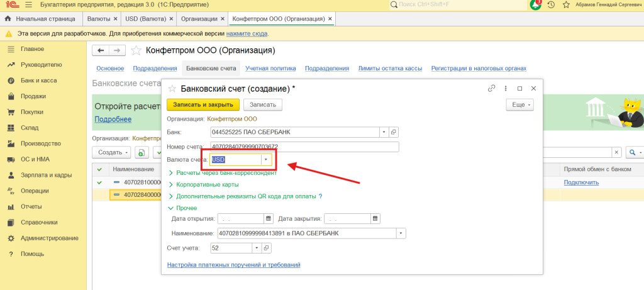Open Подробнее link in green banner
The height and width of the screenshot is (290, 644).
click(x=113, y=120)
